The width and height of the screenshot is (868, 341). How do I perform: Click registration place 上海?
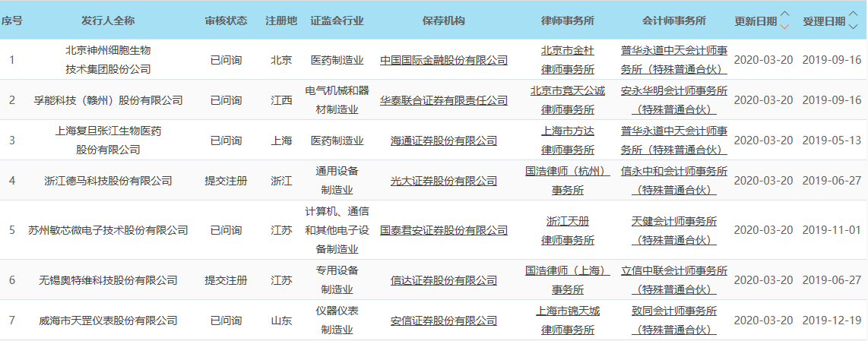[x=281, y=141]
